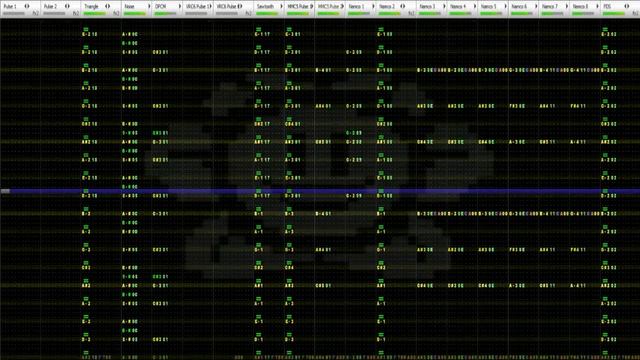Expand effect columns on Namco 7
The width and height of the screenshot is (640, 360).
click(567, 6)
